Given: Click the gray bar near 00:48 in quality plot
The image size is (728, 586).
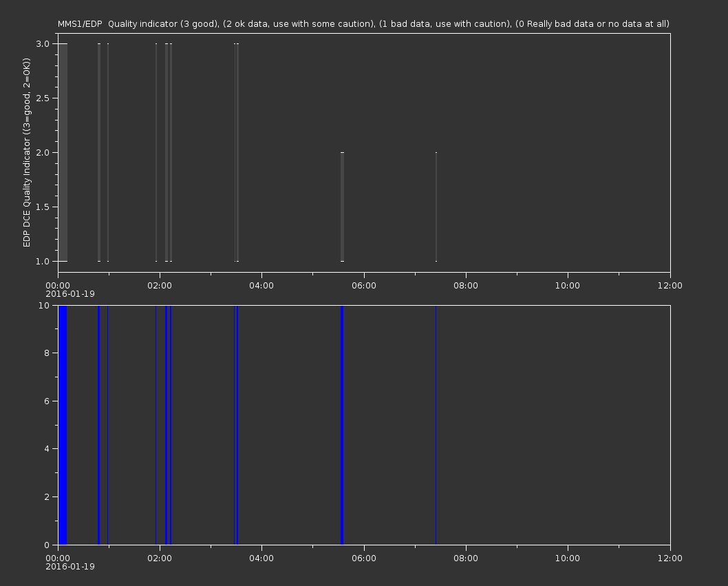Looking at the screenshot, I should 99,152.
